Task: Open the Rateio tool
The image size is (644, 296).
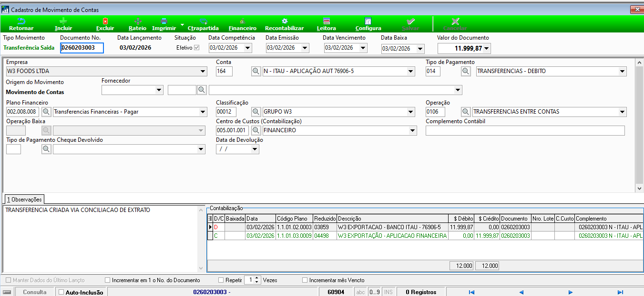Action: 138,24
